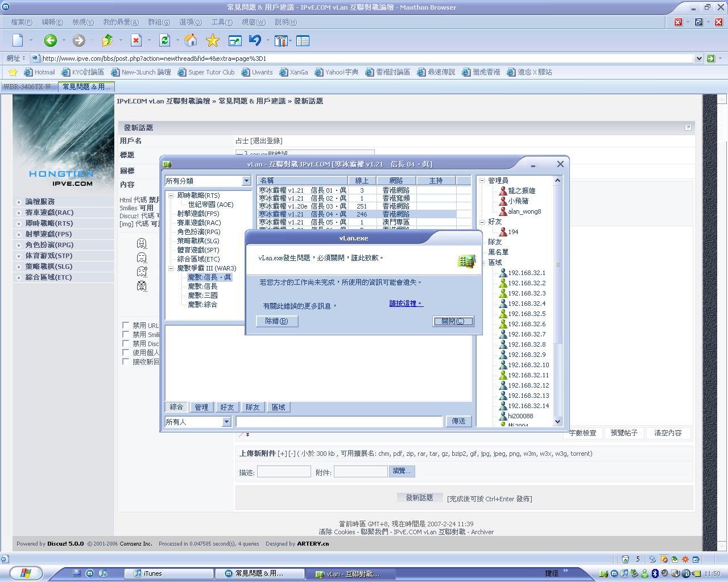This screenshot has width=728, height=582.
Task: Click the Stop loading red X icon
Action: [x=136, y=40]
